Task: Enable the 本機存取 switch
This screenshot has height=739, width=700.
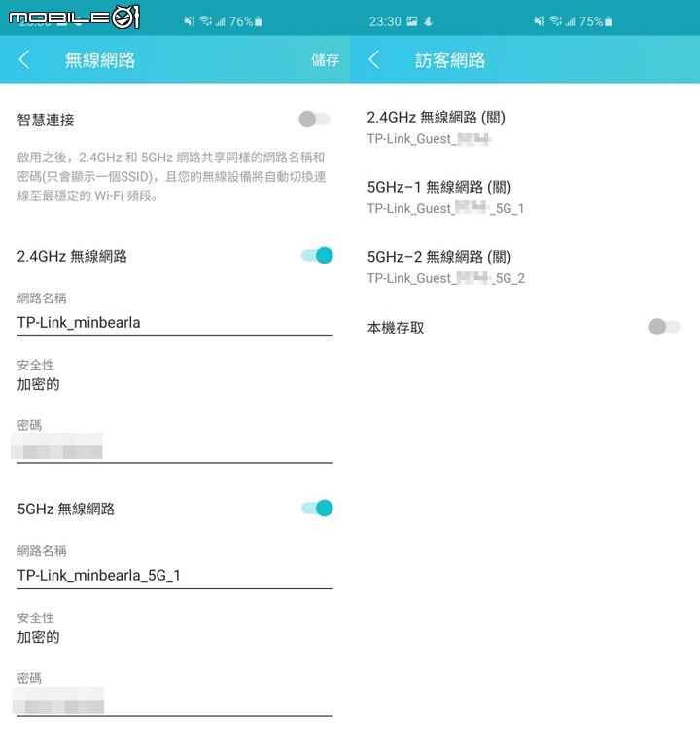Action: point(664,327)
